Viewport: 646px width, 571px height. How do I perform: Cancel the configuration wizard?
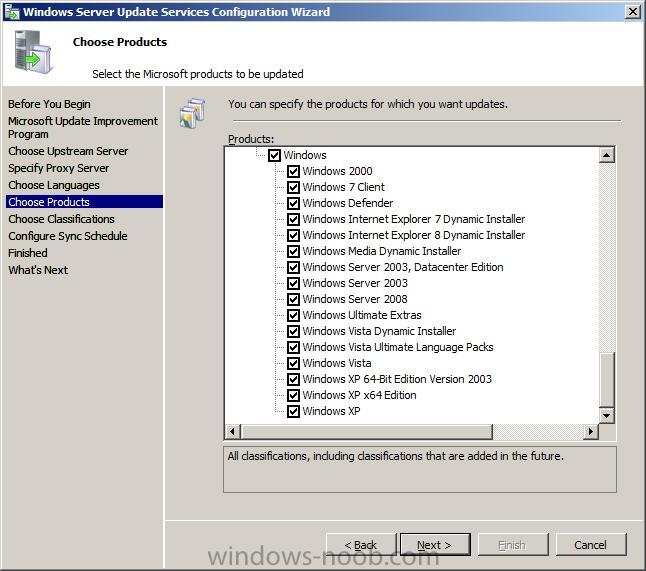tap(590, 545)
